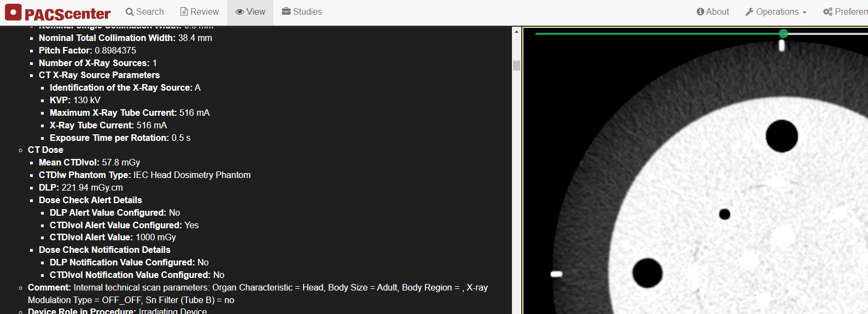Click the report panel scrollbar thumb
868x314 pixels.
516,66
